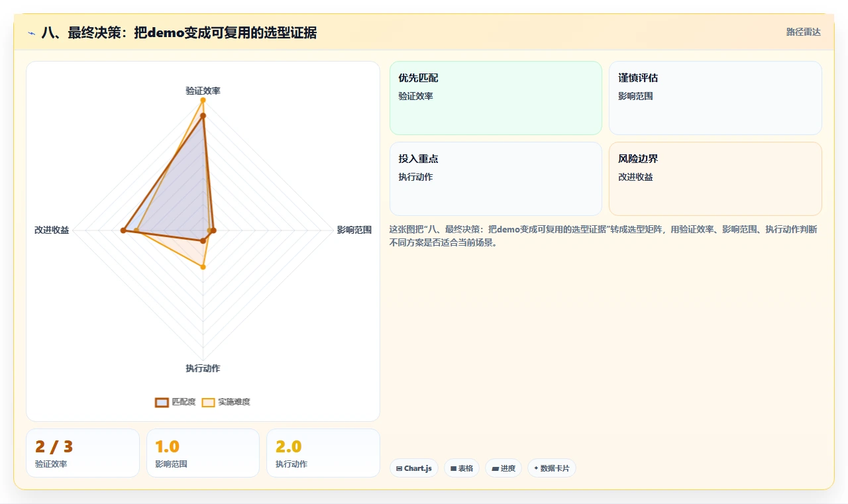Toggle the 实施难度 legend swatch

coord(208,402)
